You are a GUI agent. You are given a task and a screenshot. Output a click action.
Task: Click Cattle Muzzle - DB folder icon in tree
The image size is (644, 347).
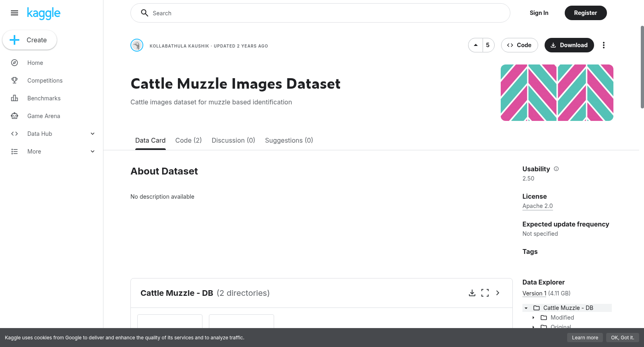[537, 308]
